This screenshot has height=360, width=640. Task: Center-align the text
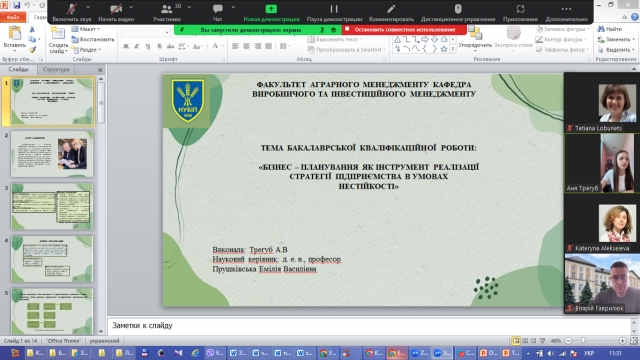click(x=247, y=46)
